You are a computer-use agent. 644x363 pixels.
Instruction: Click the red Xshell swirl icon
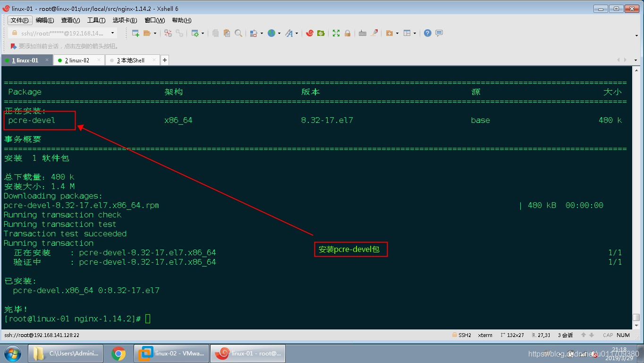click(310, 33)
